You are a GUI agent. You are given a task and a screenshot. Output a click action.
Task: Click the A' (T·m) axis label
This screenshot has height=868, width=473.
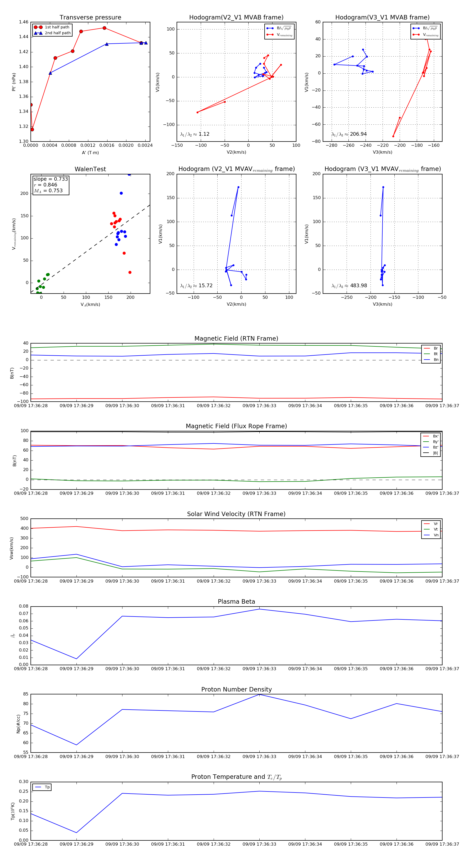(90, 153)
